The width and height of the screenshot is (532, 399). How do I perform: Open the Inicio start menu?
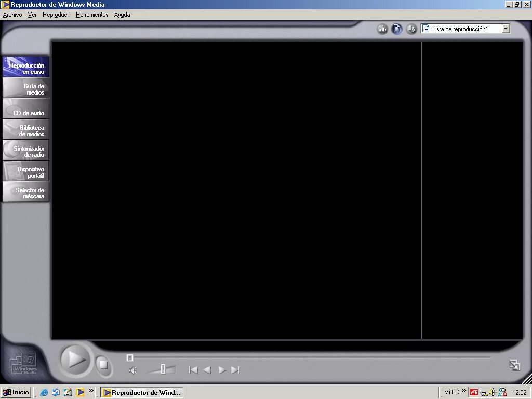16,393
